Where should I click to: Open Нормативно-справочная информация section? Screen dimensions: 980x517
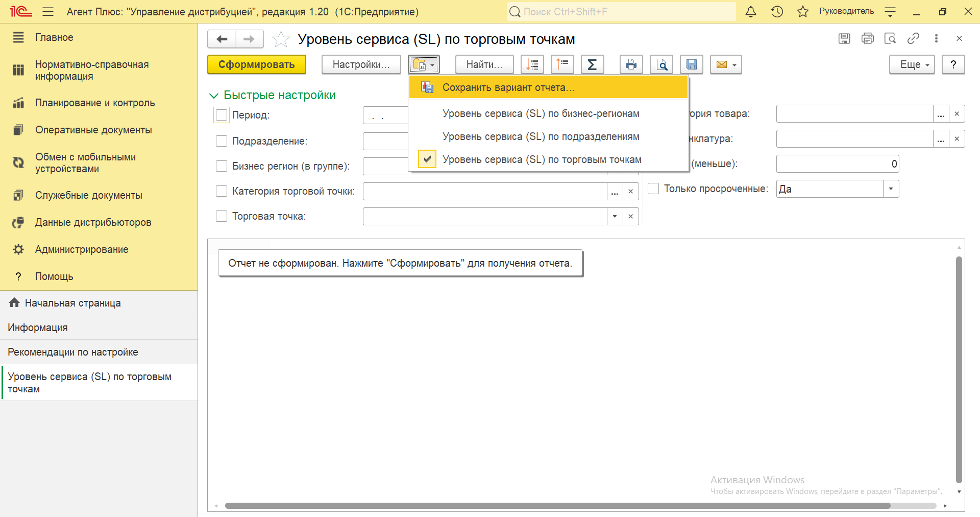pos(99,70)
